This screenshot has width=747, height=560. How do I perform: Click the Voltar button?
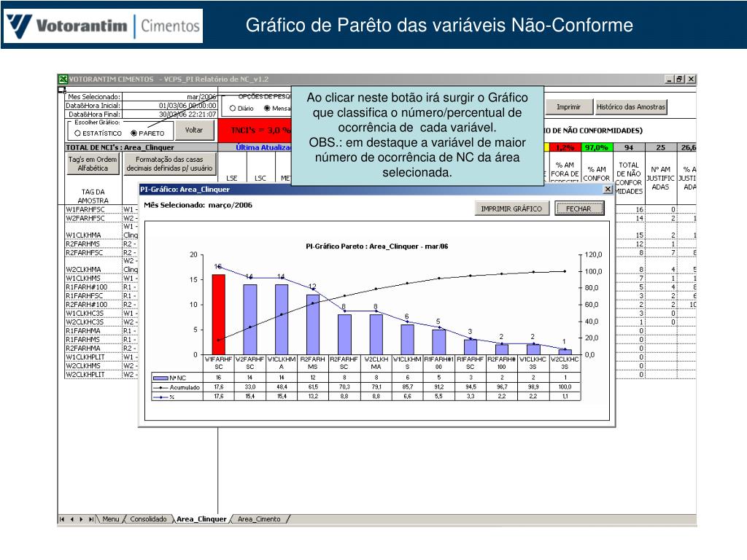tap(194, 130)
